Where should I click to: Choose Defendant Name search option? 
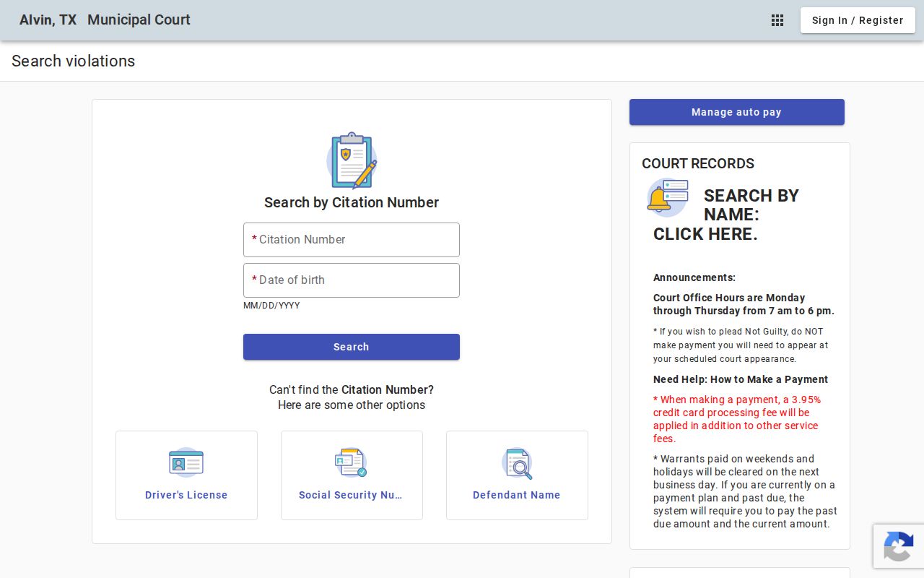tap(517, 475)
